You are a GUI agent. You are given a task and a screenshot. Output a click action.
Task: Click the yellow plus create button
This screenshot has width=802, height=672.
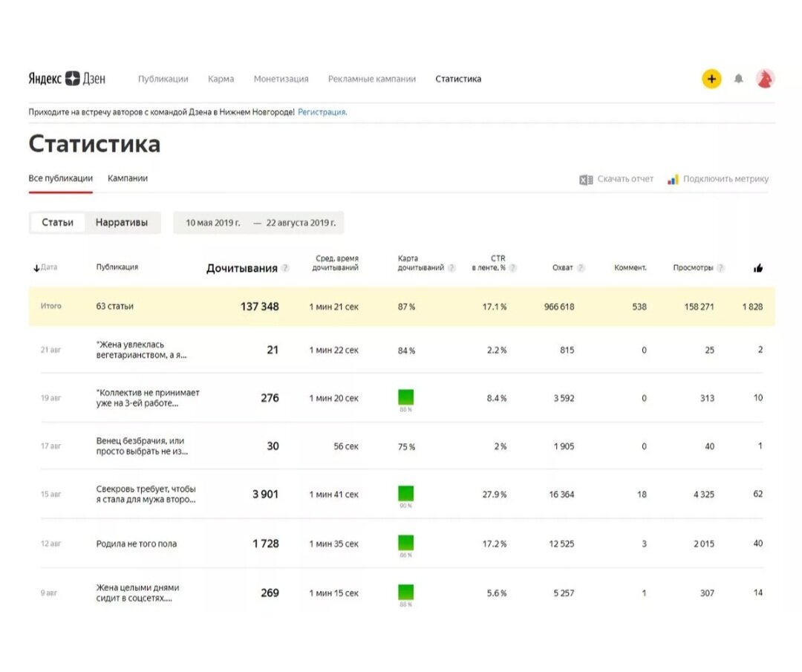pyautogui.click(x=711, y=79)
